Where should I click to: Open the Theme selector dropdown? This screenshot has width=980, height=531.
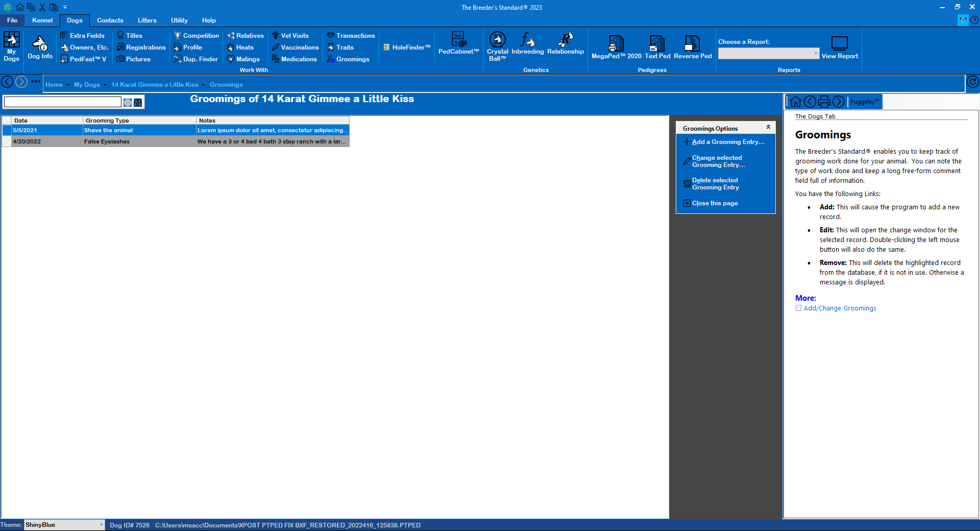click(100, 525)
